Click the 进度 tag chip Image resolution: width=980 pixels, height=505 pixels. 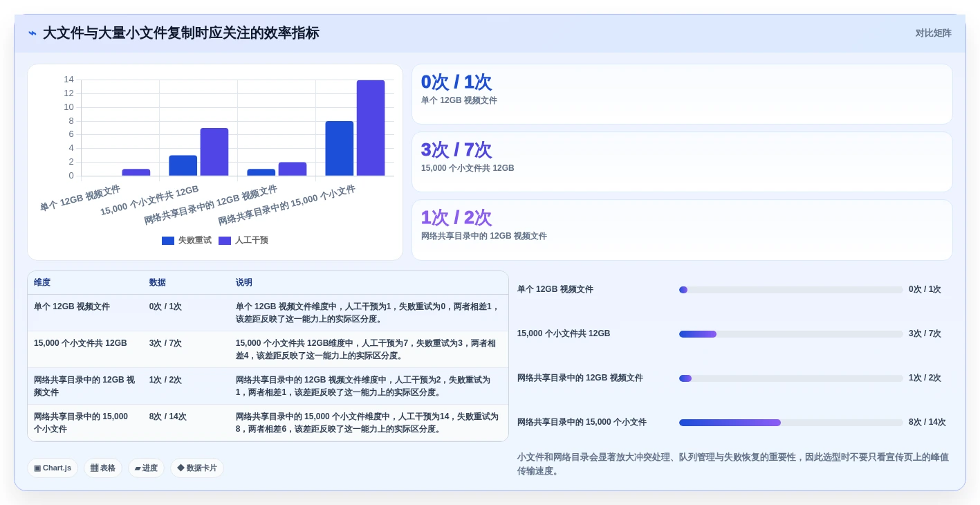146,468
